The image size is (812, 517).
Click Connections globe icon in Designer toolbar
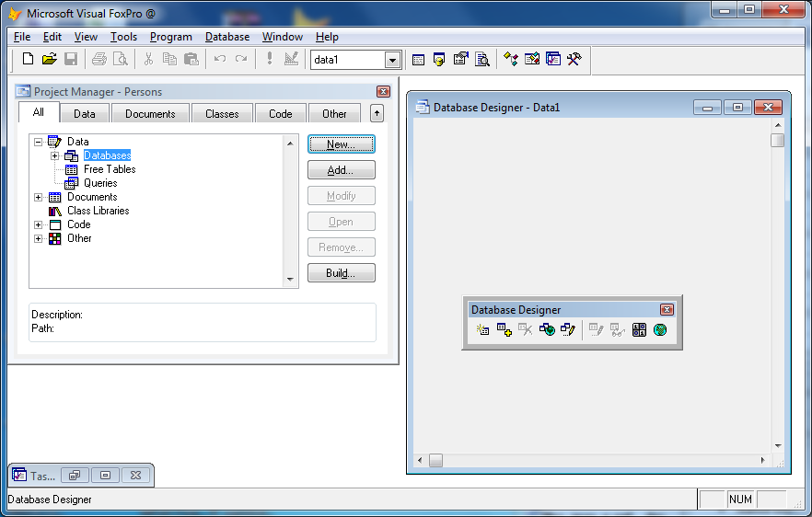tap(660, 329)
